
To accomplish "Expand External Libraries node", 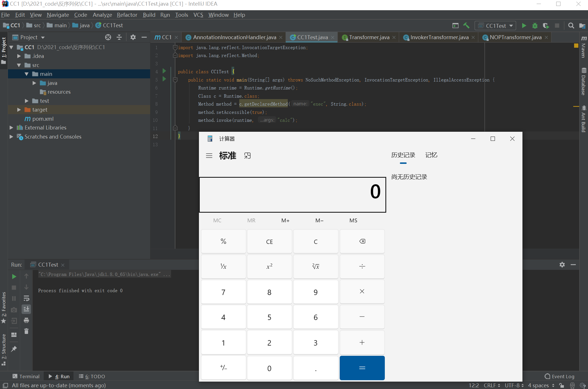I will [11, 127].
